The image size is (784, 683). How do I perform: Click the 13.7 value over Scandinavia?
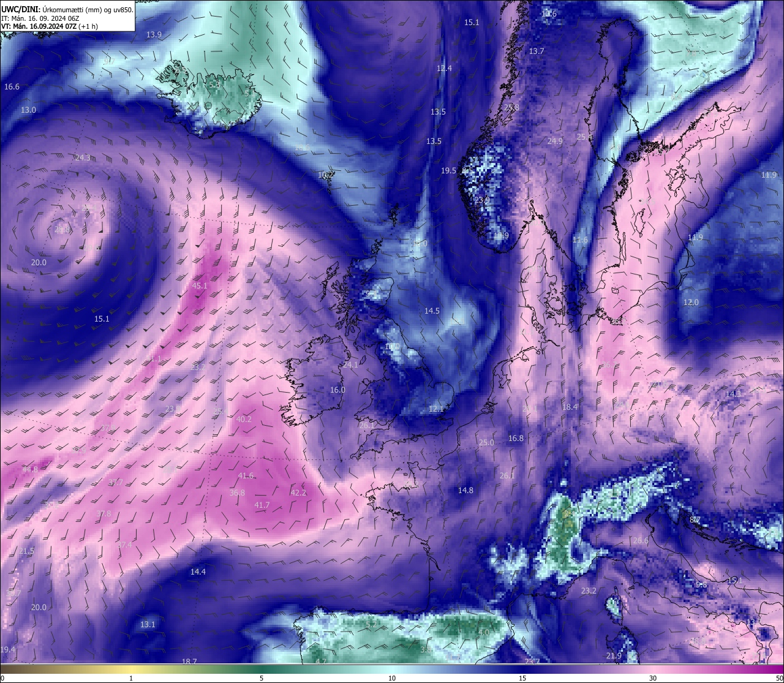537,51
